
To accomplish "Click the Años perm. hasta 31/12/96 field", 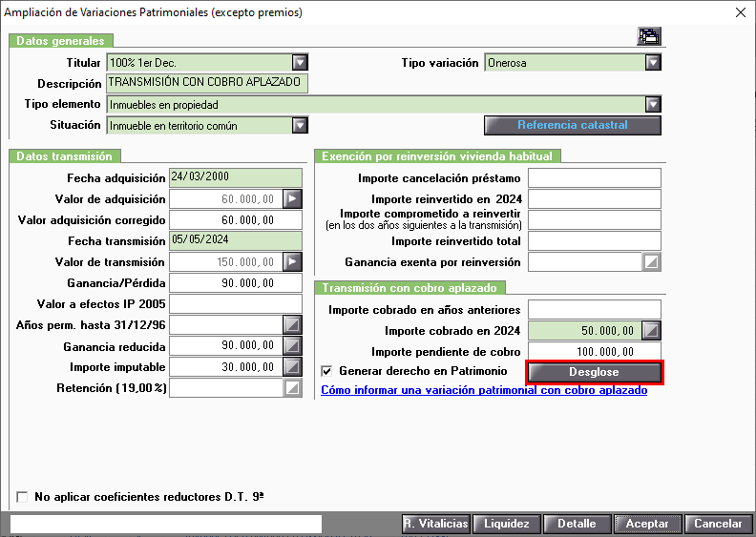I will point(226,325).
